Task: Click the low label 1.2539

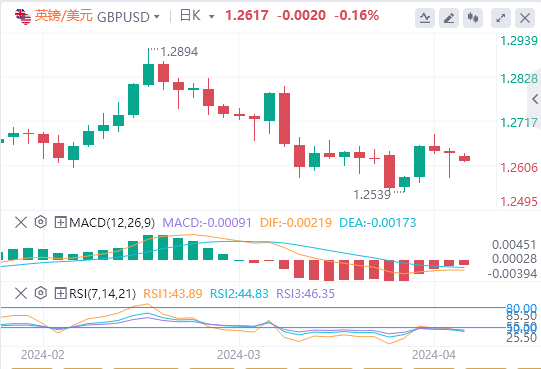Action: [372, 195]
